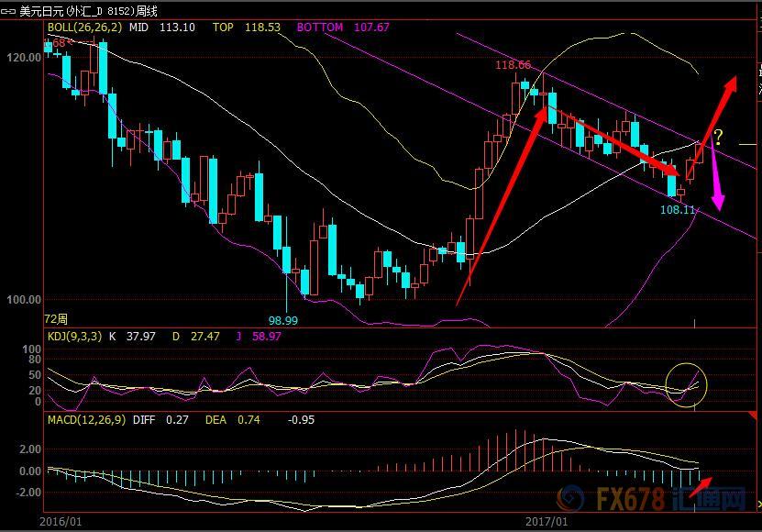Click the yellow question mark annotation

[718, 138]
